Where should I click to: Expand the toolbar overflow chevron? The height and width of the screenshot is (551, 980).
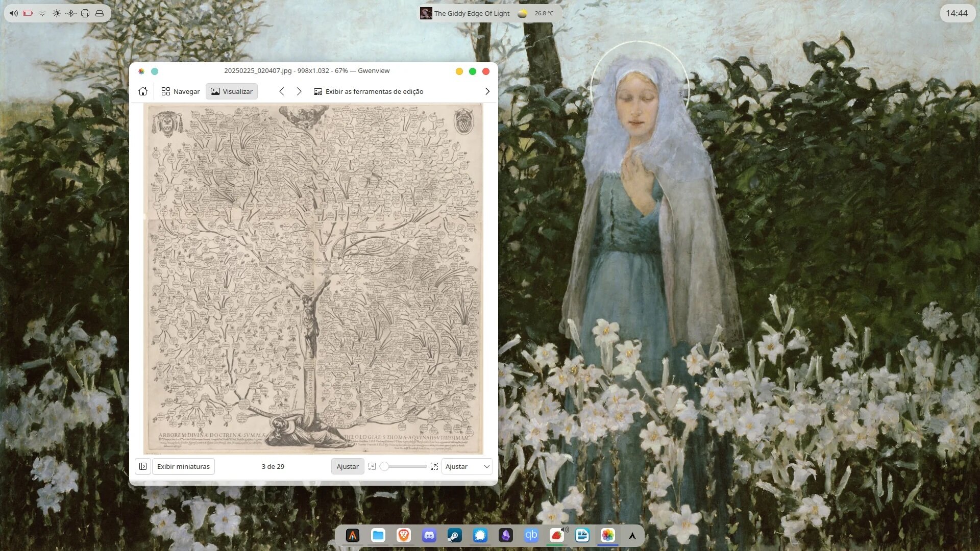487,91
